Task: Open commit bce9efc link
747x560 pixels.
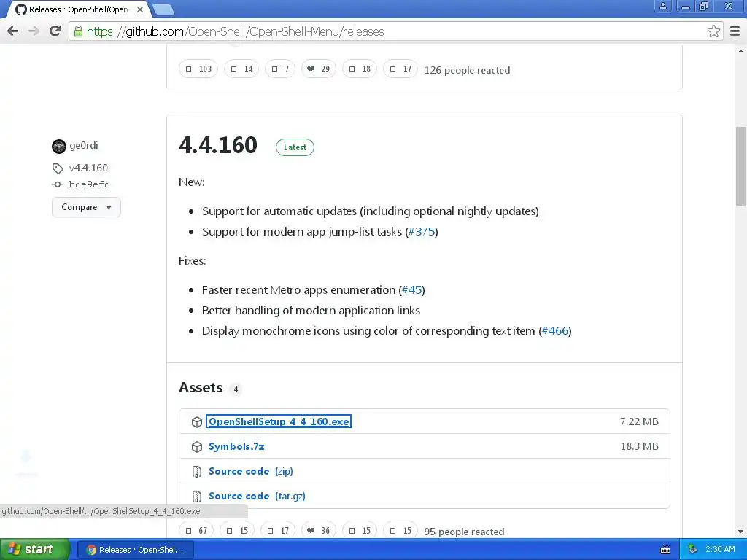Action: click(89, 184)
